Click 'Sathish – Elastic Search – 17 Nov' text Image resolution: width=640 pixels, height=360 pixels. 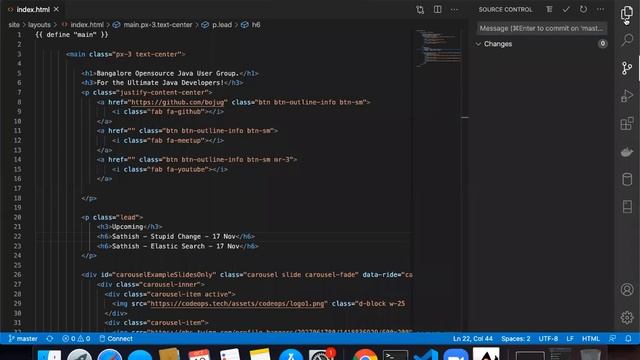(x=176, y=246)
